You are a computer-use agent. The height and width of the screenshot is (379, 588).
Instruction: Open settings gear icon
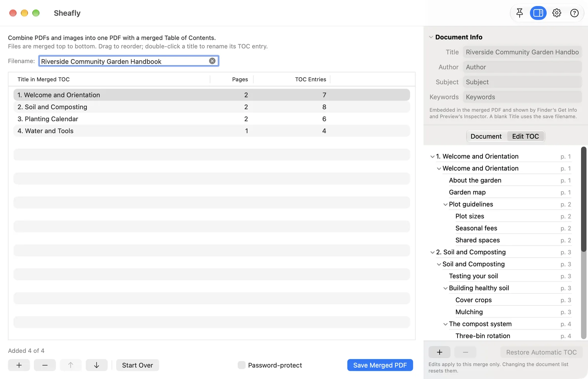(x=557, y=13)
